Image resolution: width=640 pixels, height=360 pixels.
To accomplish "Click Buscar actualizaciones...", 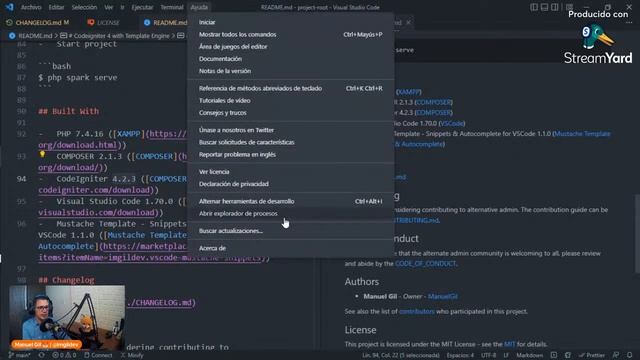I will 291,231.
